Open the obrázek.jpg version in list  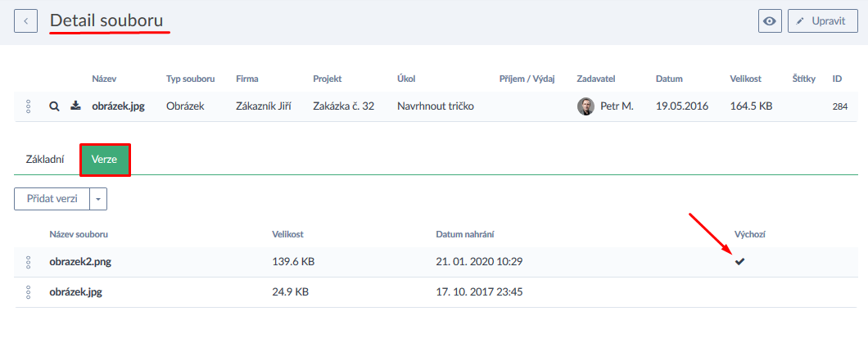coord(75,291)
